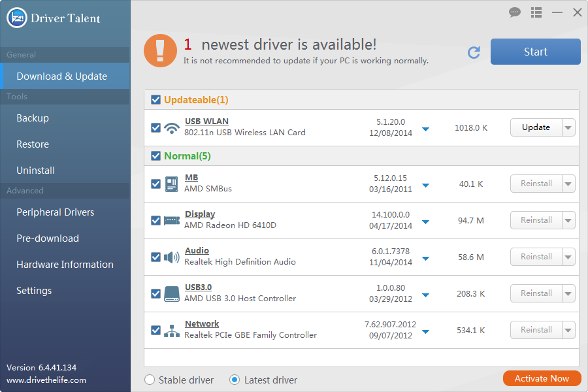
Task: Click the Network adapter icon
Action: coord(172,331)
